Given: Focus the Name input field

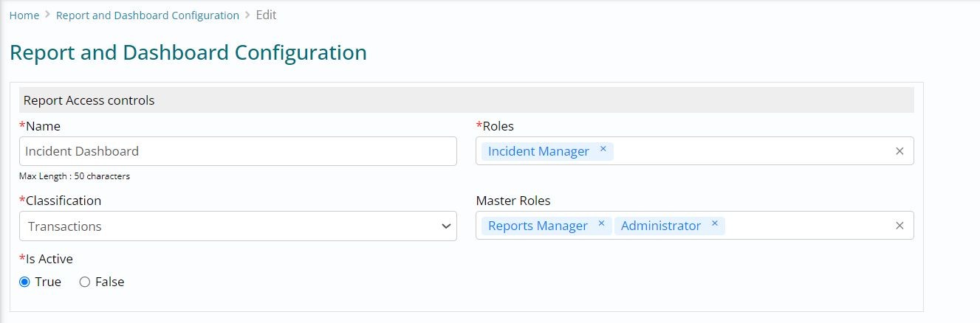Looking at the screenshot, I should coord(238,151).
